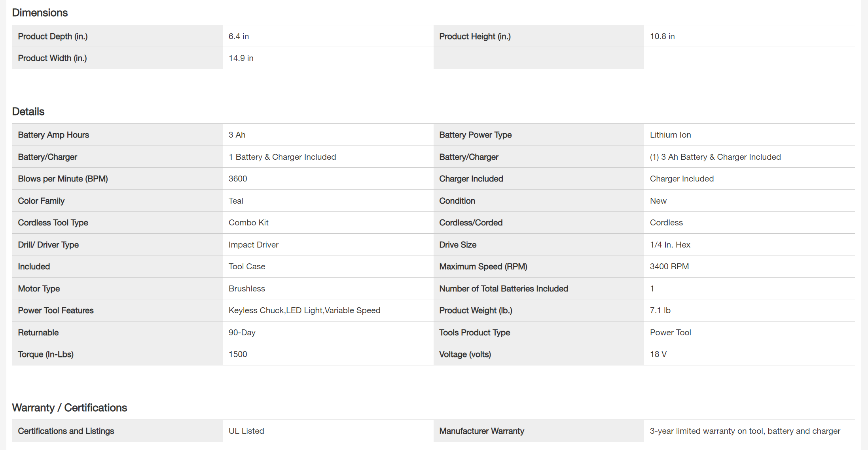Screen dimensions: 868x450
Task: Click the 3-year limited warranty text
Action: (x=745, y=431)
